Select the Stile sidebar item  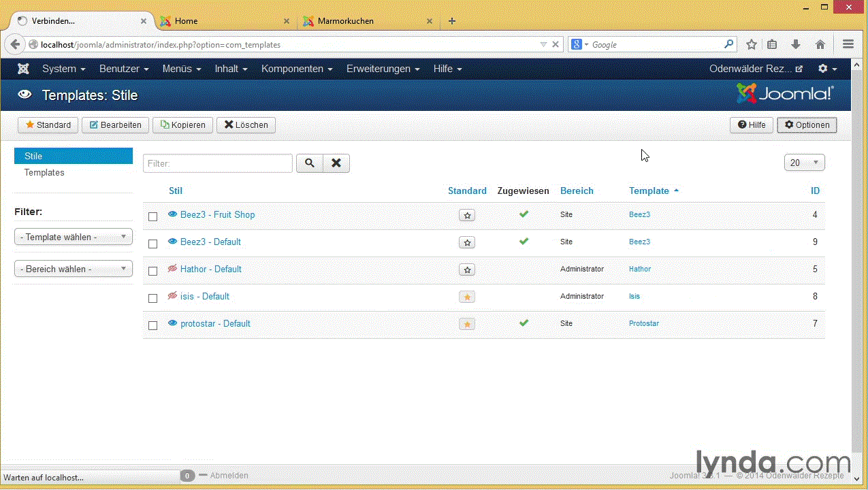[74, 156]
